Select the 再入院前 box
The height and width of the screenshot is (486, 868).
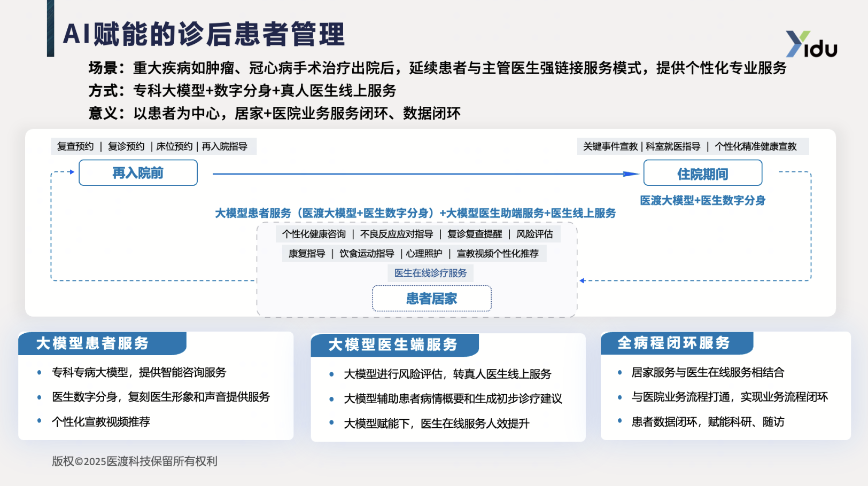[x=138, y=173]
